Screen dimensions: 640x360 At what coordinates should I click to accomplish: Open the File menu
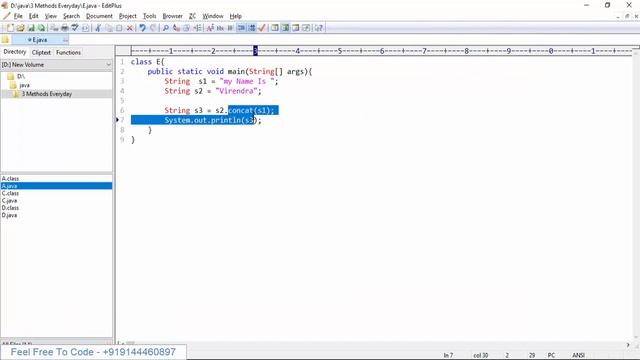coord(18,16)
